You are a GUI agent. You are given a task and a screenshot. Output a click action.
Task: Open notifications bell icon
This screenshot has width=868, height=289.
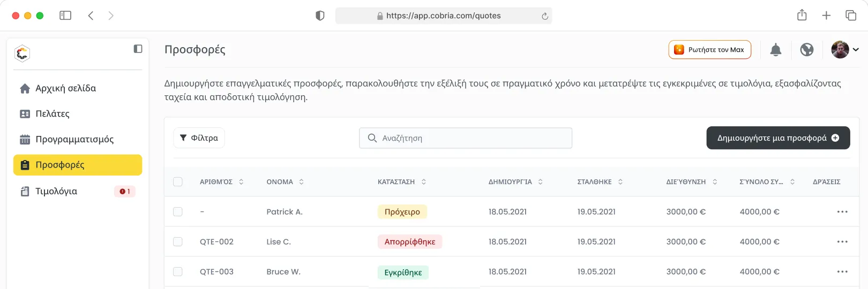click(775, 50)
